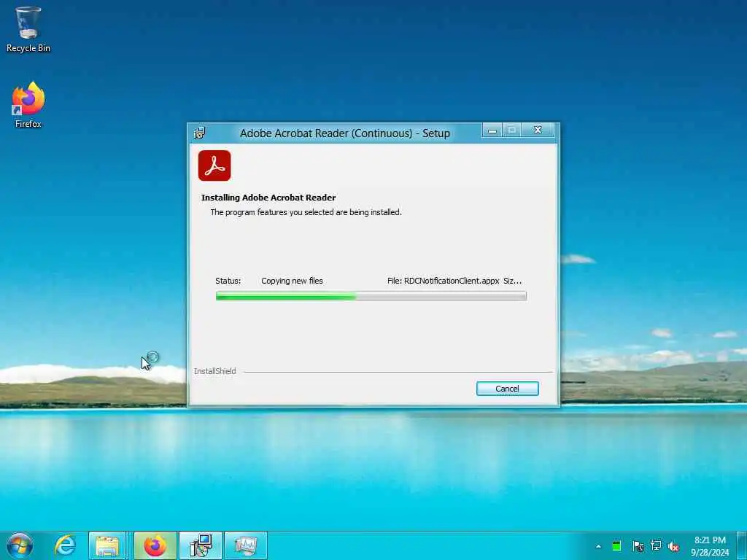The width and height of the screenshot is (747, 560).
Task: Switch to Firefox in the taskbar
Action: pos(155,545)
